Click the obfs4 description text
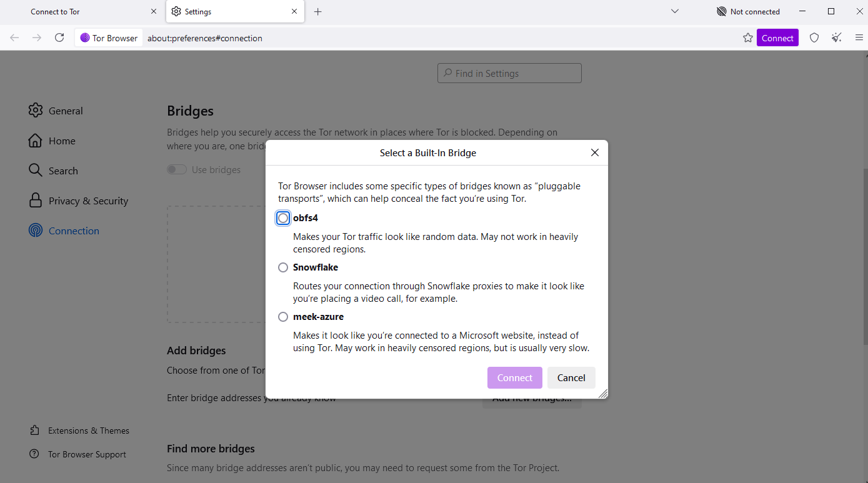Viewport: 868px width, 483px height. coord(436,243)
